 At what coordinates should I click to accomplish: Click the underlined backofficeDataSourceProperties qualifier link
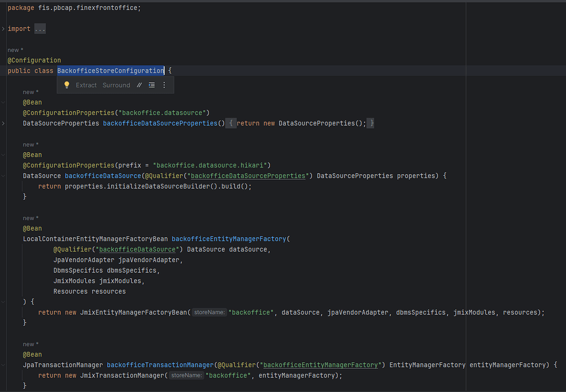pyautogui.click(x=248, y=175)
